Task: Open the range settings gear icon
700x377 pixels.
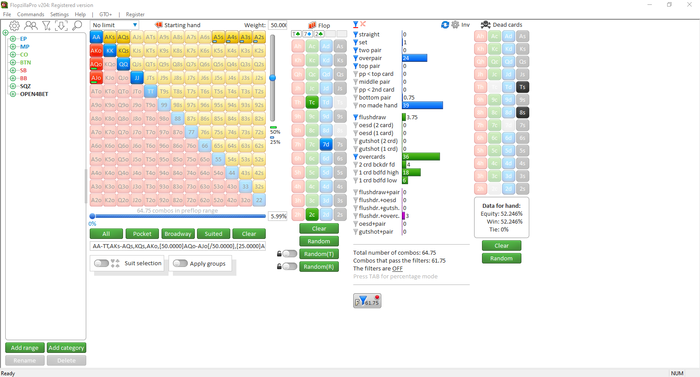Action: [14, 26]
